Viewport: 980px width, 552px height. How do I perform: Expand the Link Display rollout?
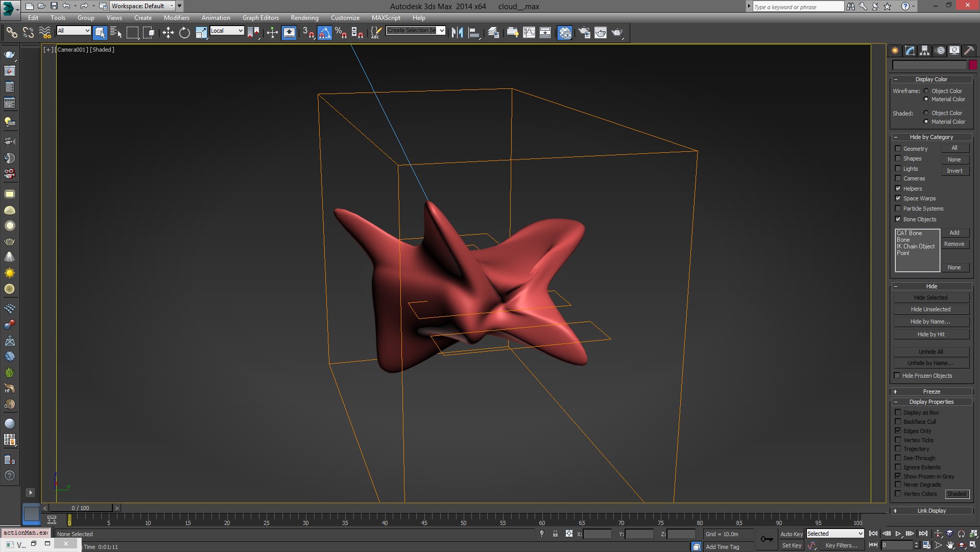[x=931, y=511]
